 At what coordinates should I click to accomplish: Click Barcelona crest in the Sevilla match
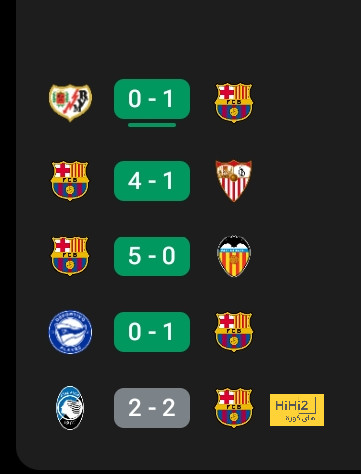(x=70, y=181)
